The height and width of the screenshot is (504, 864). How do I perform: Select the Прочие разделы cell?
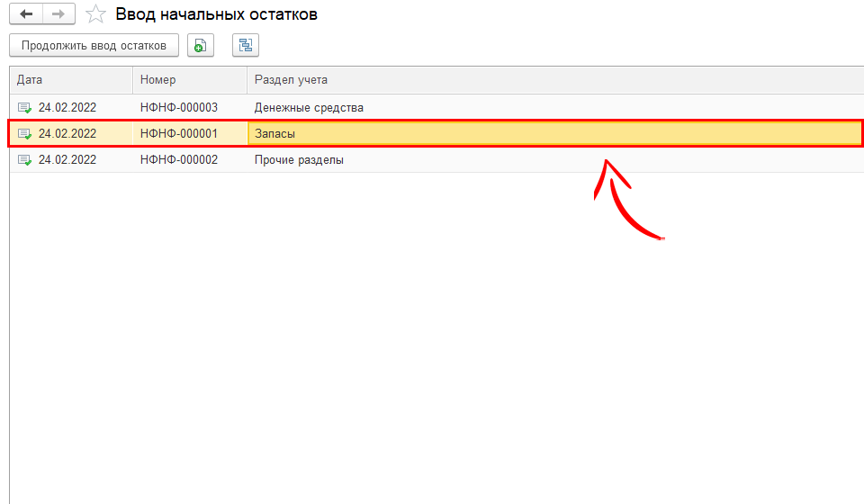tap(299, 160)
